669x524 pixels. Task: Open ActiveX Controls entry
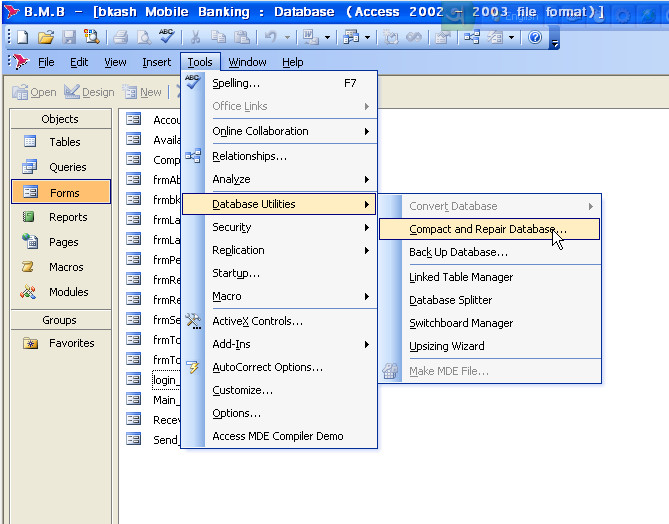[x=279, y=321]
